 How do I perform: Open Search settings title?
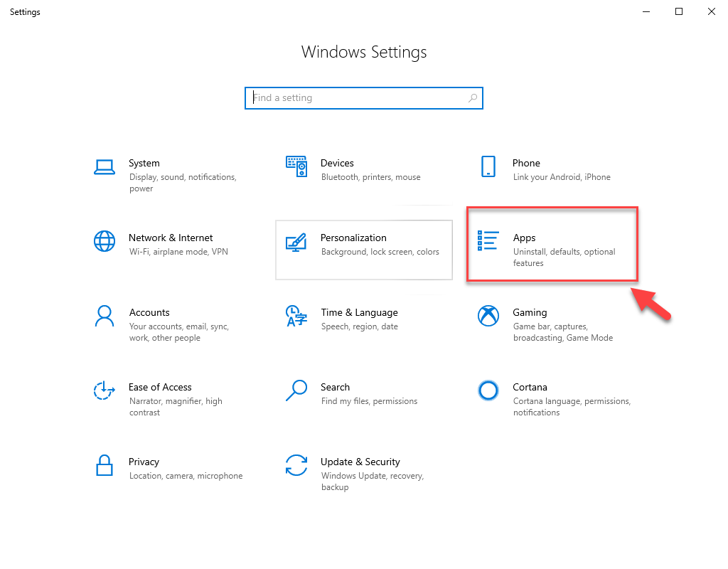pyautogui.click(x=336, y=387)
